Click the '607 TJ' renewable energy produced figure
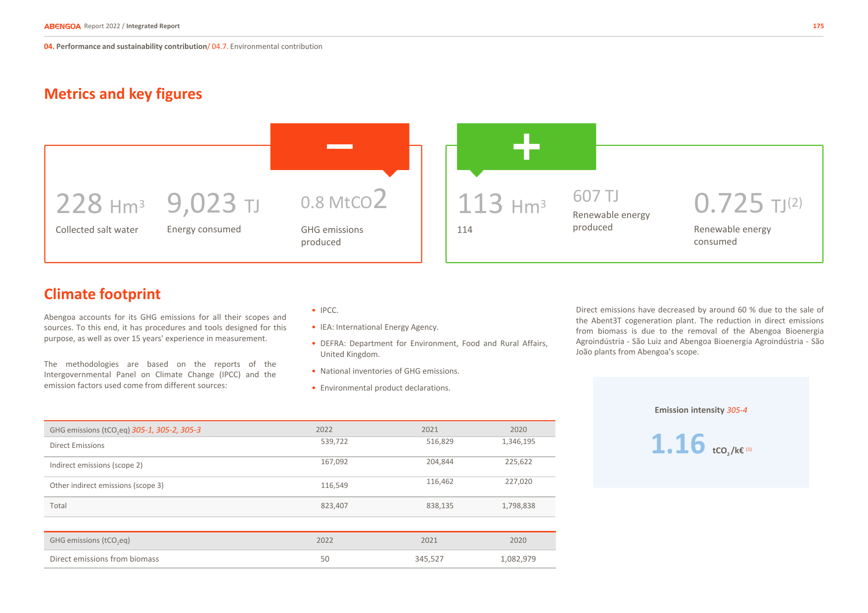Screen dimensions: 868x613 coord(595,196)
